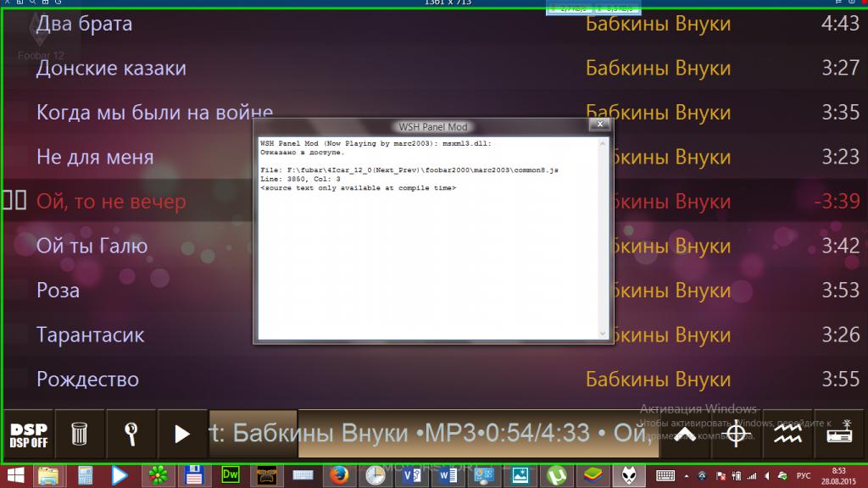Screen dimensions: 868x488
Task: Click the pin icon next to the trash bin
Action: tap(131, 435)
